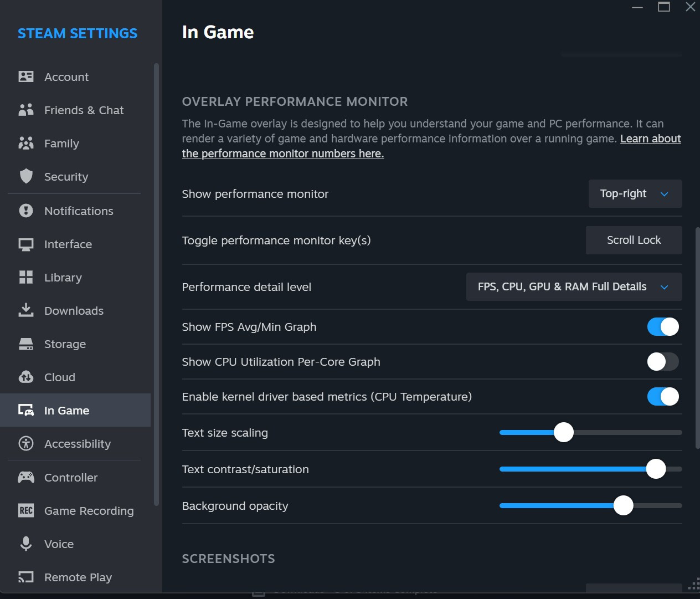Click the Family group icon
The image size is (700, 599).
point(26,143)
